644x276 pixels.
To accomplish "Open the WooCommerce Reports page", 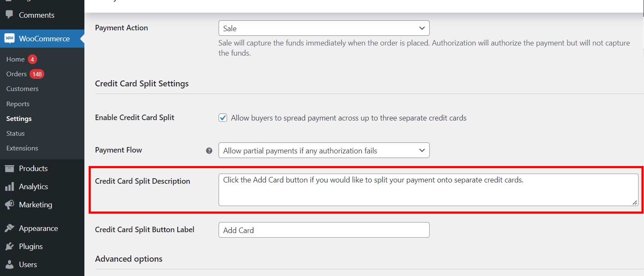I will pyautogui.click(x=18, y=104).
